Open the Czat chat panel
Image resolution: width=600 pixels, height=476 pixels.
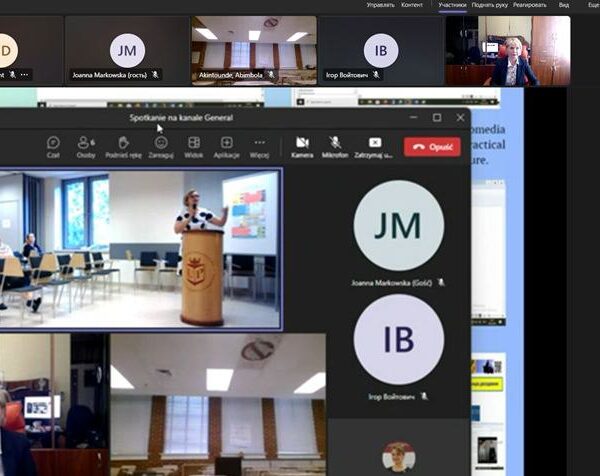point(53,146)
